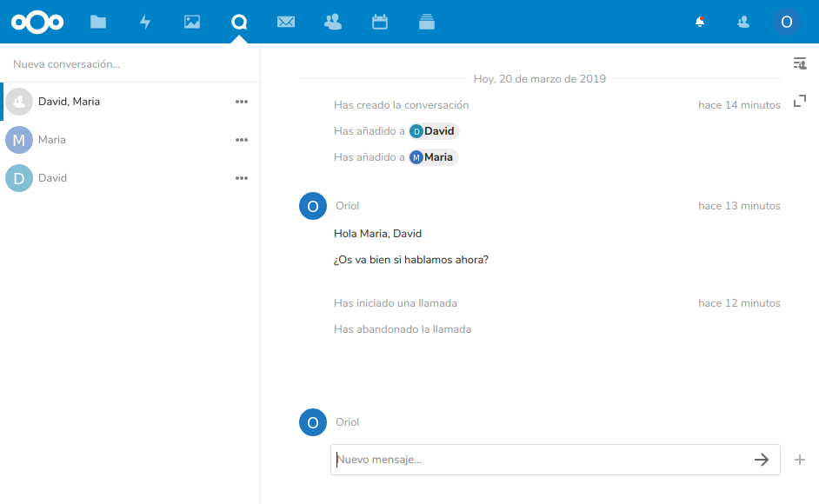Open the Calendar app icon

(380, 22)
